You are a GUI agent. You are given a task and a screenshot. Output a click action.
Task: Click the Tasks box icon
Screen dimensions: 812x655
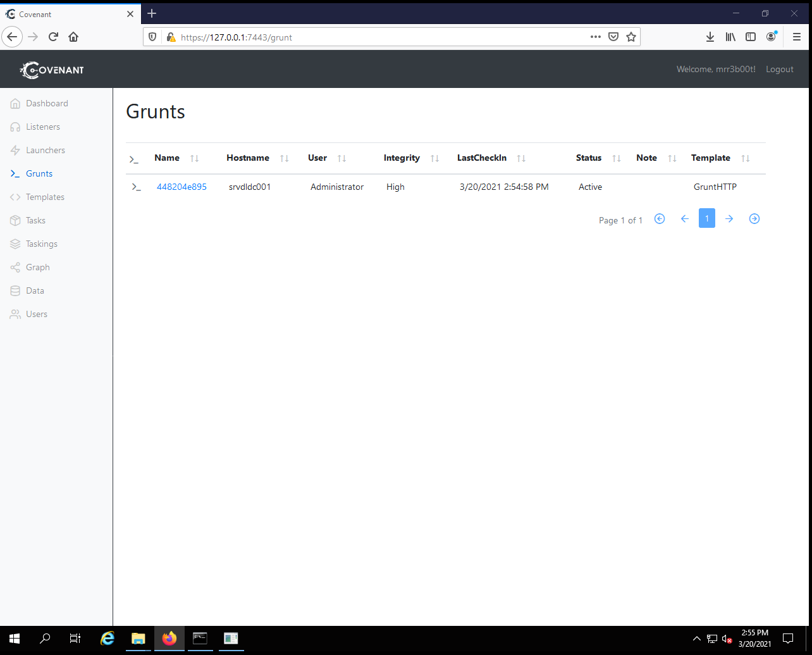coord(15,220)
